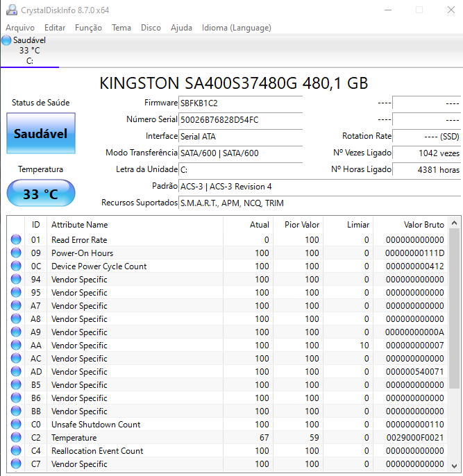Click the status orb for attribute ID B5
Viewport: 463px width, 476px height.
(16, 384)
